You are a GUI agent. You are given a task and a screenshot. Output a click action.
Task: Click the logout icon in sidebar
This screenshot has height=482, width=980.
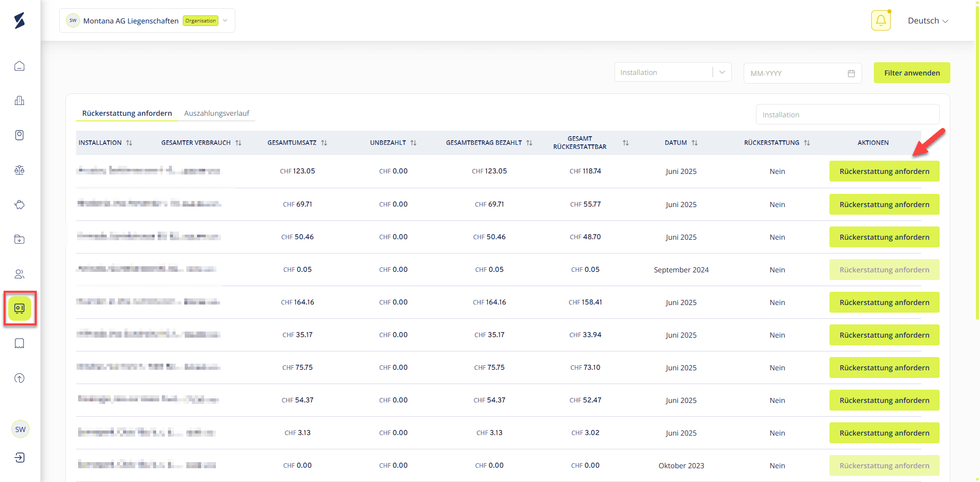19,458
